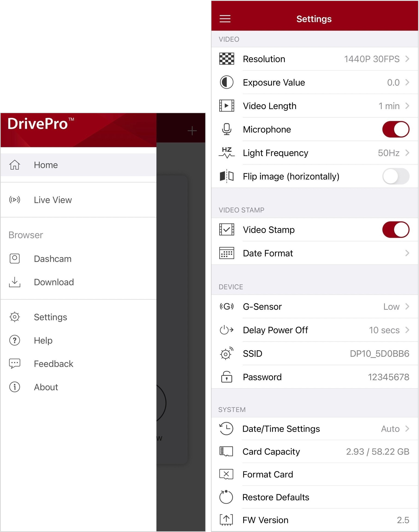Tap the Auto date/time value

coord(390,429)
